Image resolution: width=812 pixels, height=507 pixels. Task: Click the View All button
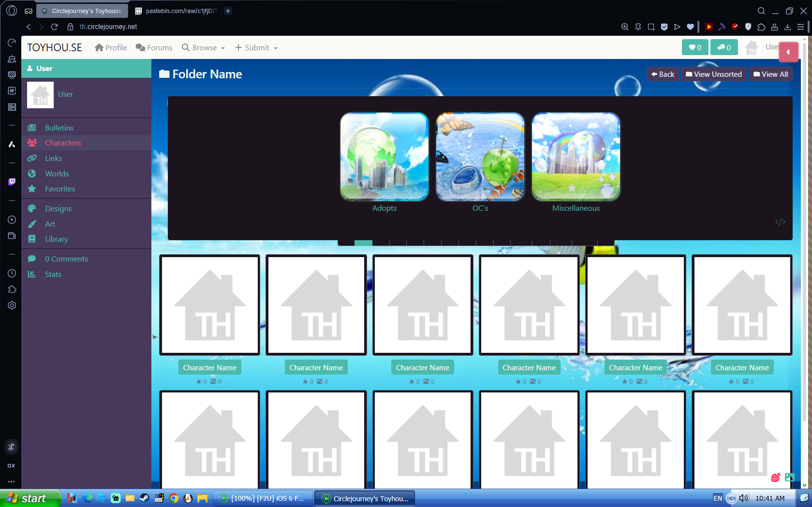click(x=771, y=74)
